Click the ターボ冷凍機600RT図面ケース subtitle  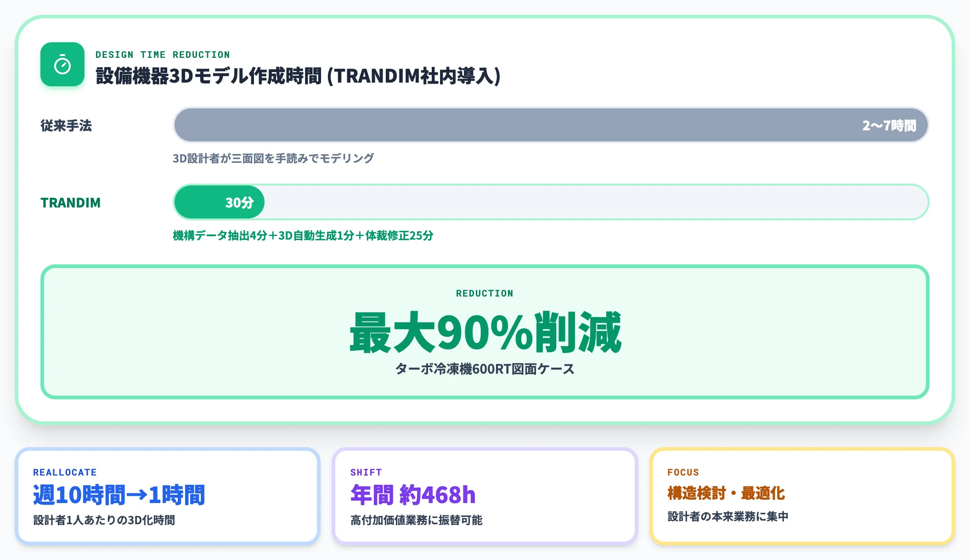click(485, 369)
